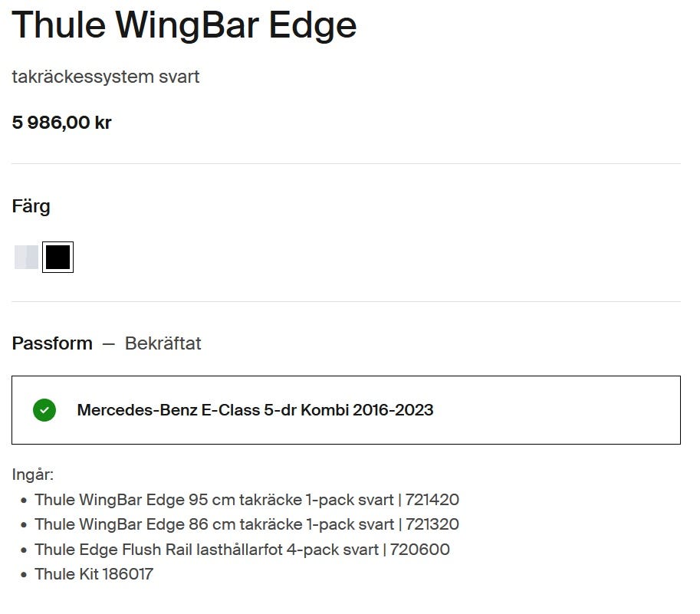Viewport: 700px width, 614px height.
Task: Select the silver color swatch
Action: tap(26, 258)
